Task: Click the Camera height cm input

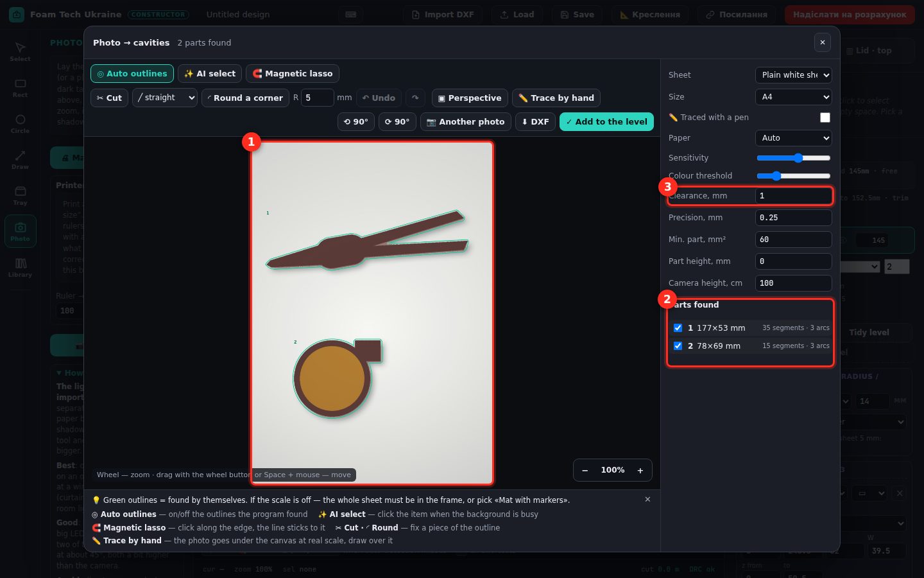Action: pos(794,283)
